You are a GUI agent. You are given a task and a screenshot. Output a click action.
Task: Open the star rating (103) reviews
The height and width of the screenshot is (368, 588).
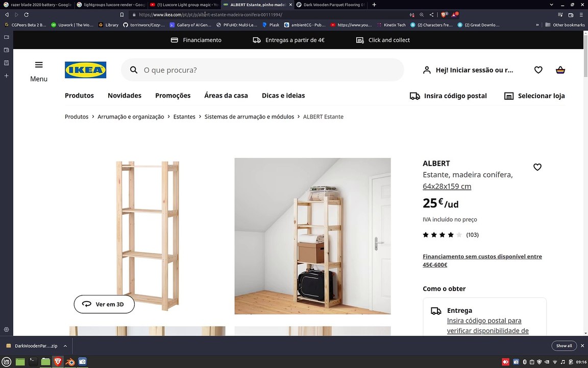pyautogui.click(x=450, y=235)
